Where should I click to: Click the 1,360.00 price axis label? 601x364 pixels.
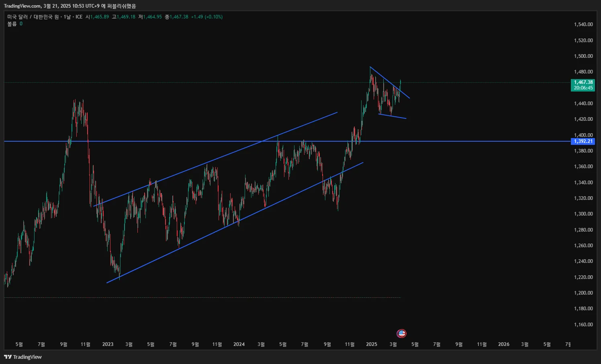pyautogui.click(x=583, y=167)
